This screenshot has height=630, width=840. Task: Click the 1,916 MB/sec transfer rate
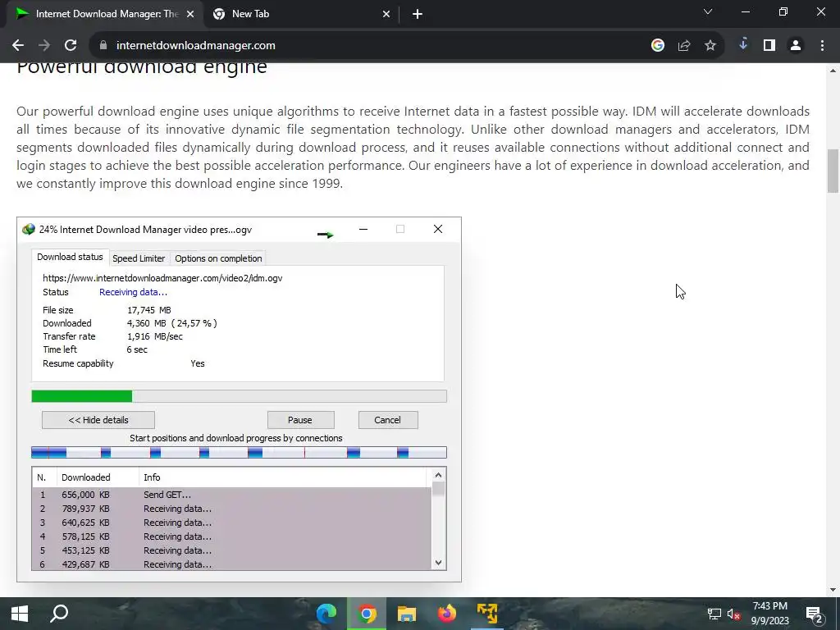[155, 336]
